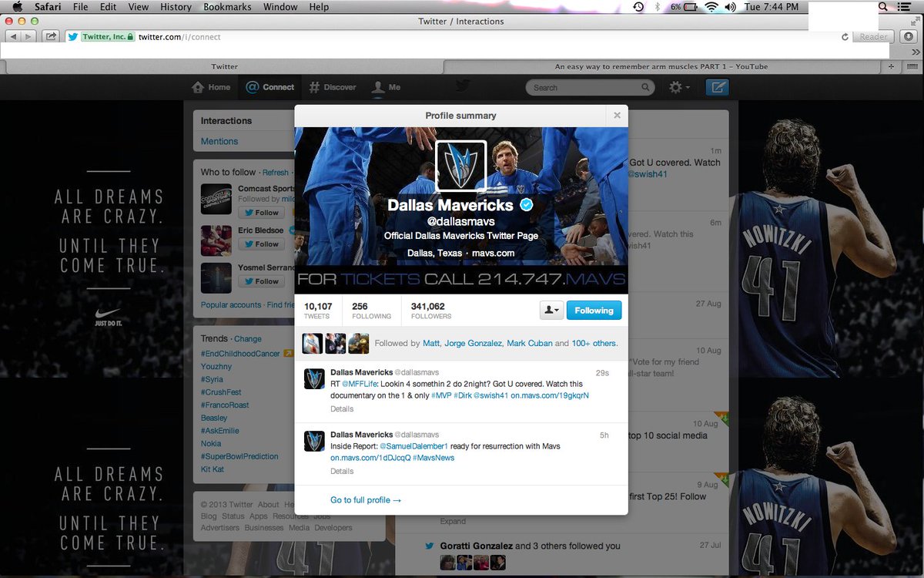Open Jorge Gonzalez follower link

click(473, 343)
